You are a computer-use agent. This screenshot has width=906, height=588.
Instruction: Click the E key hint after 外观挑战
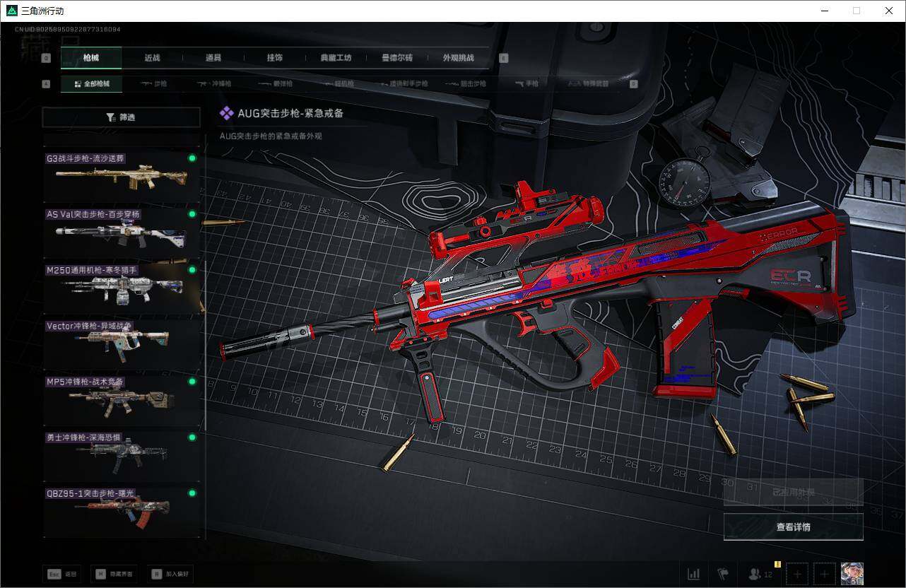[x=504, y=59]
